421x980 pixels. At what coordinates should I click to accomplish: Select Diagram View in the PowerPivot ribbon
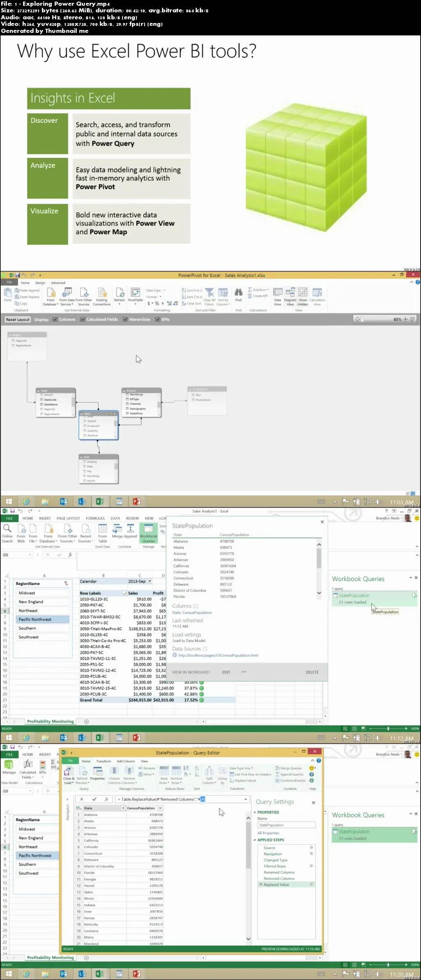click(290, 296)
